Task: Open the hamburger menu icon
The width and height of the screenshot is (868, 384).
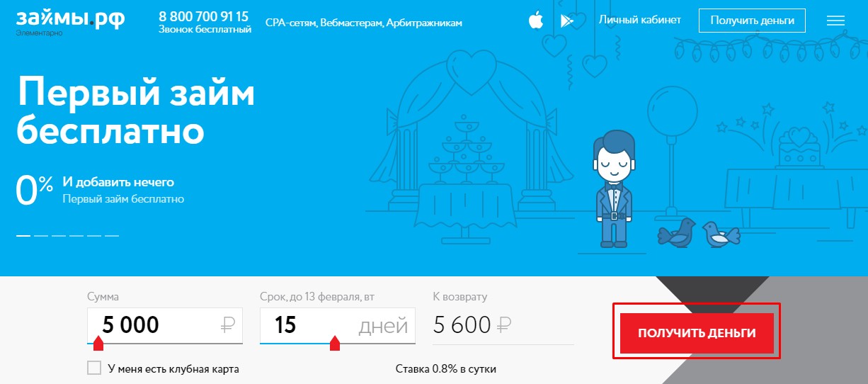Action: pyautogui.click(x=835, y=21)
